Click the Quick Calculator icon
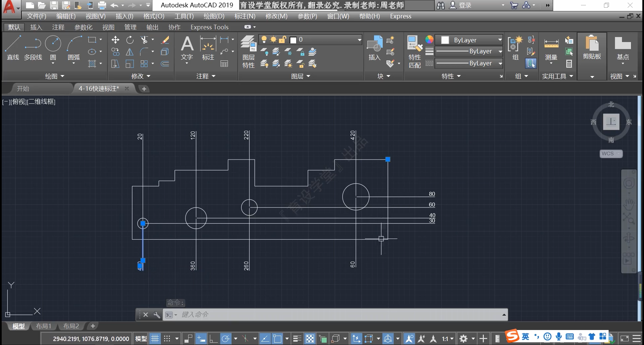 (x=569, y=64)
